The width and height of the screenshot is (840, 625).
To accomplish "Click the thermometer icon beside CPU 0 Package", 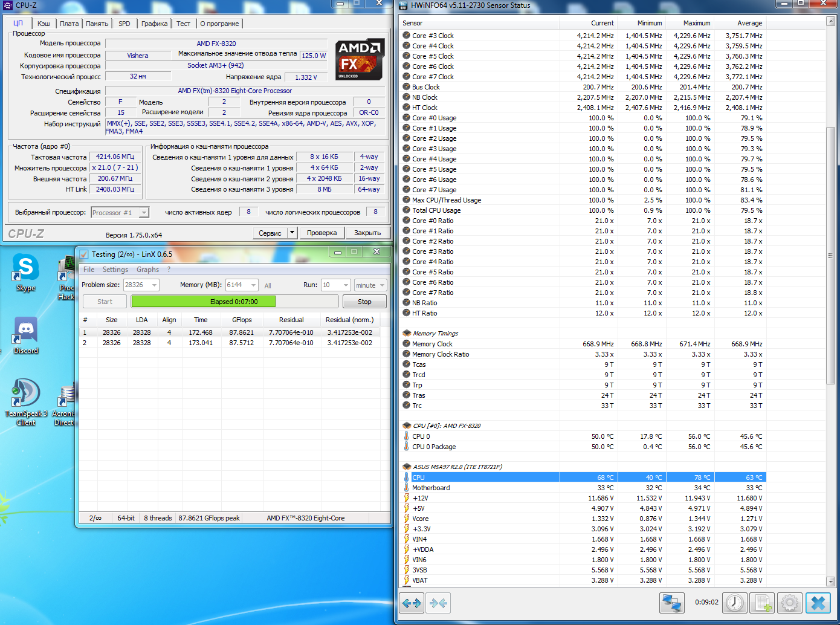I will [x=407, y=447].
